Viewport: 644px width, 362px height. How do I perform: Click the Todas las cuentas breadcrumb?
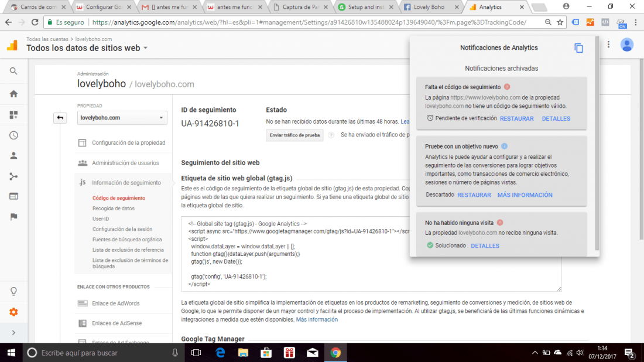point(47,39)
